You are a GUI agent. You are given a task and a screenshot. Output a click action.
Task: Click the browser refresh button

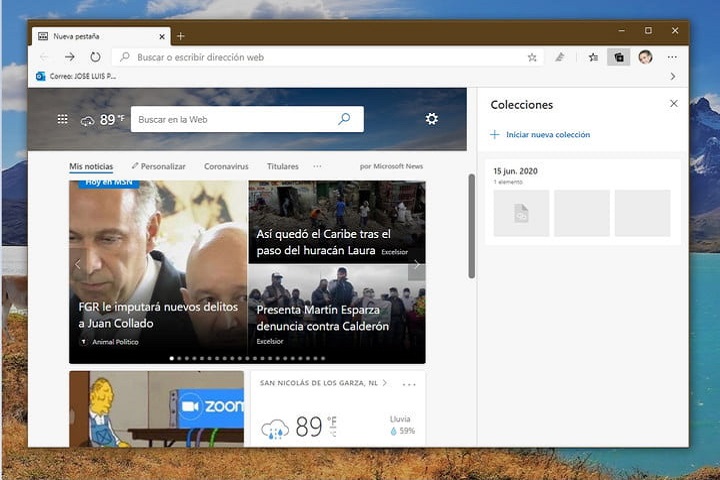coord(95,57)
